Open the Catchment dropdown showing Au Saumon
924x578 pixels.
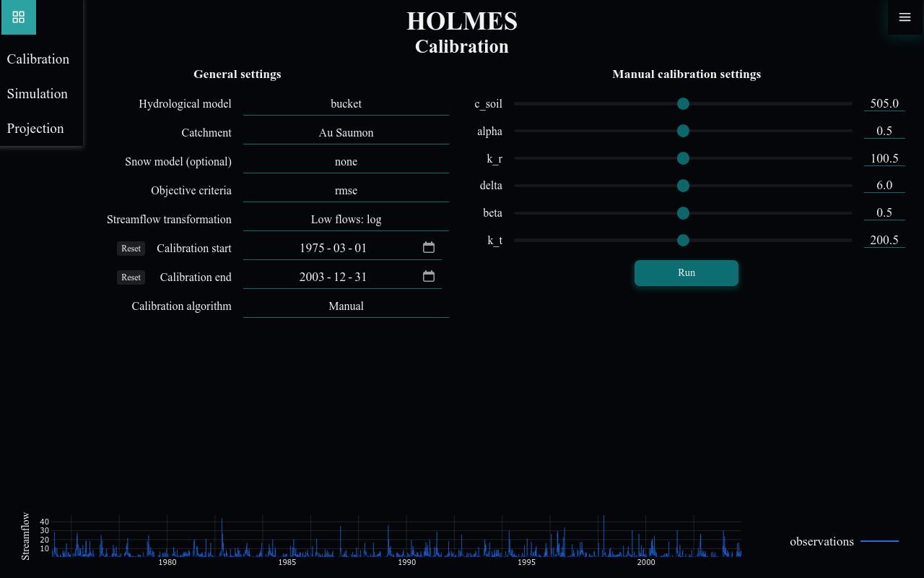click(x=346, y=132)
